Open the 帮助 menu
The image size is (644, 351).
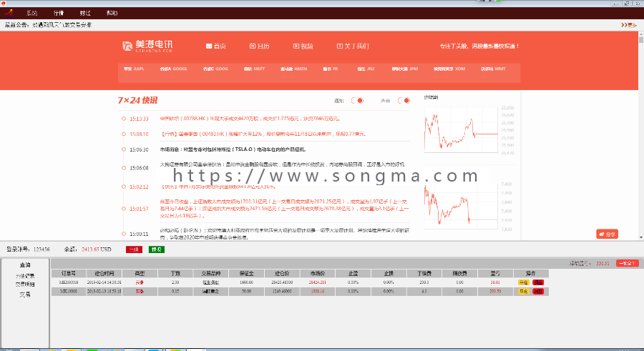(x=112, y=13)
